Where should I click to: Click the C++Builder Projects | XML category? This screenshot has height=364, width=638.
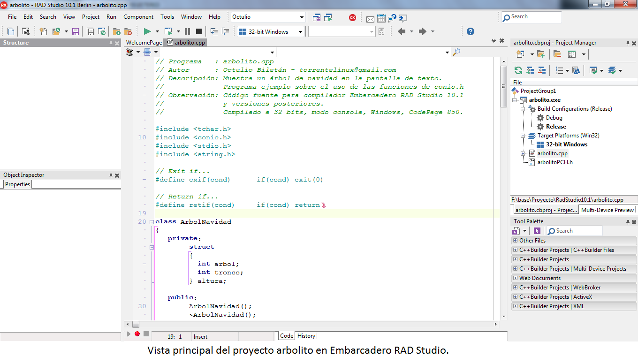(x=574, y=306)
